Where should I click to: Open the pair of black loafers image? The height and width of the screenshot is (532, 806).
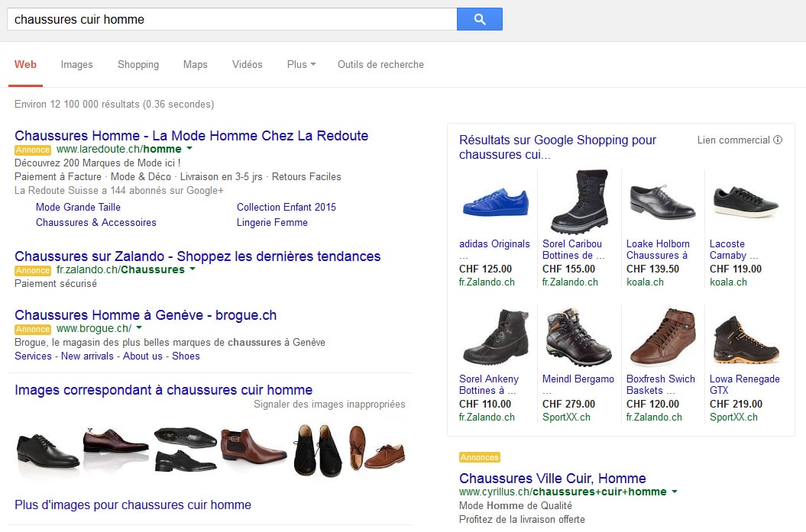186,450
